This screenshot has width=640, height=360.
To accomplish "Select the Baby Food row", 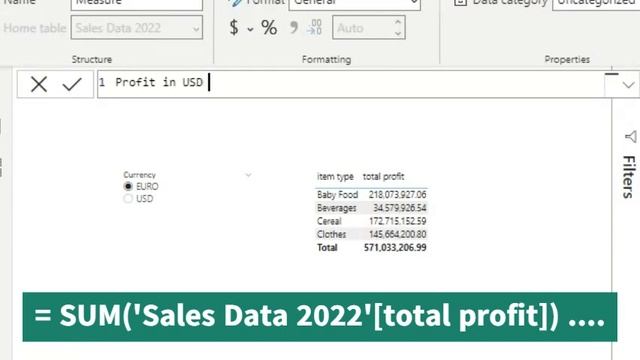I will (x=371, y=195).
